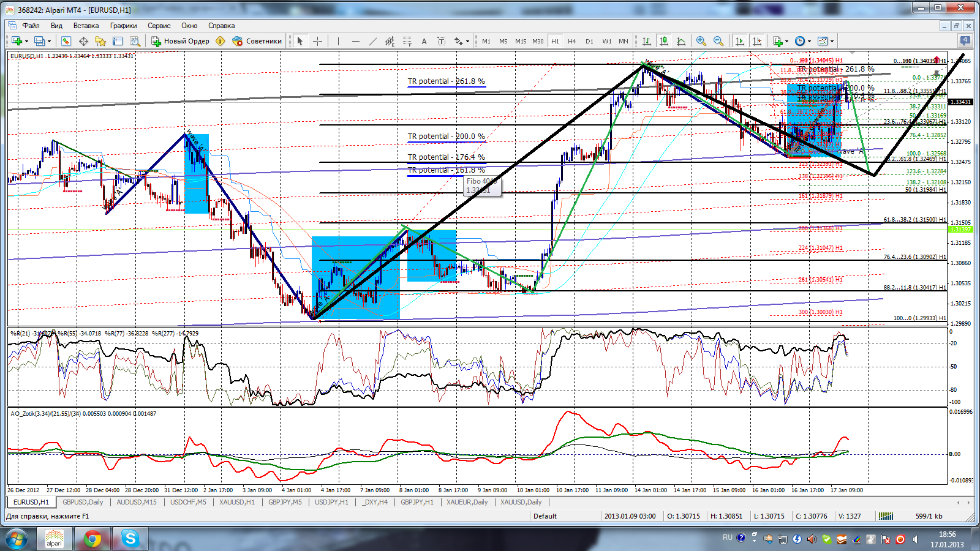The image size is (980, 551).
Task: Enable the chart shift toggle
Action: click(x=757, y=41)
